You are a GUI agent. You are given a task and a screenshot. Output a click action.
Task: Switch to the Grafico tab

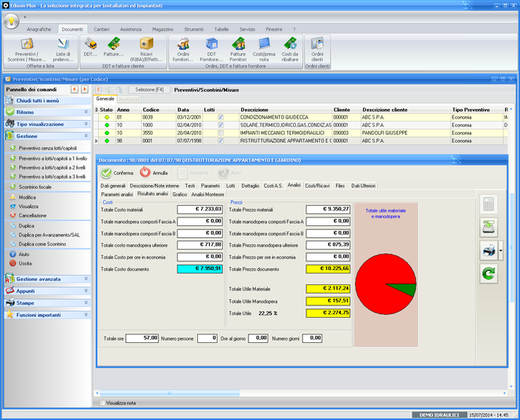pos(179,193)
